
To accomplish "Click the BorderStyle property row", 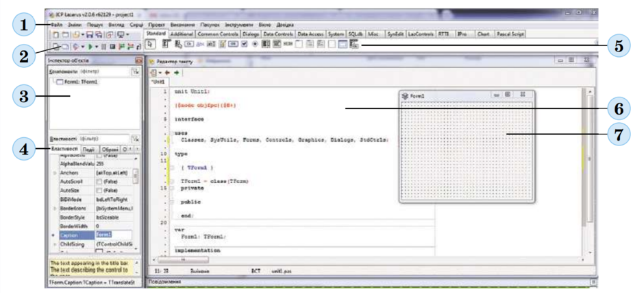I will [x=93, y=218].
